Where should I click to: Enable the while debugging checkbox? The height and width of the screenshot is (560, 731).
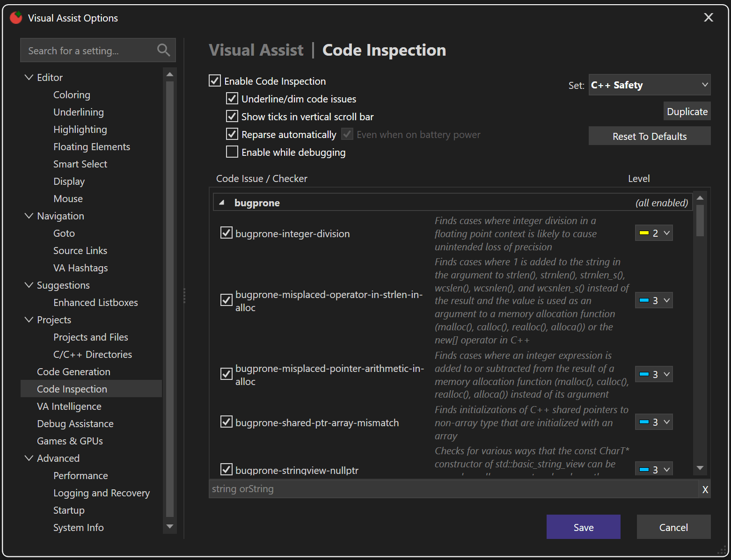(x=232, y=152)
